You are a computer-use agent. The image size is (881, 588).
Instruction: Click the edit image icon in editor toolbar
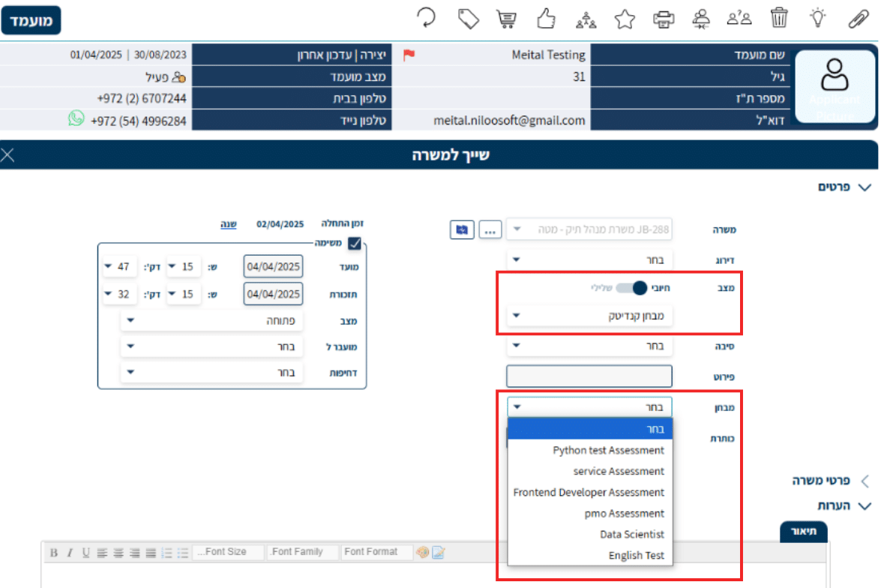tap(439, 552)
